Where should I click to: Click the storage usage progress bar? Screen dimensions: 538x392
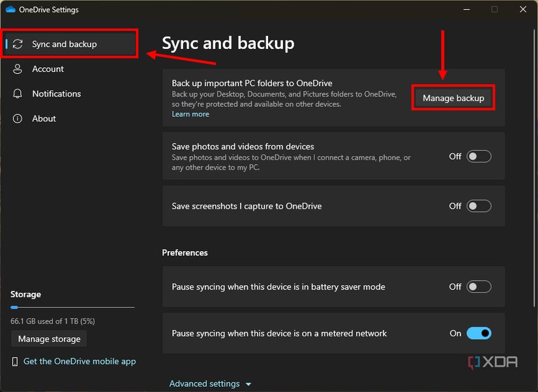coord(72,308)
